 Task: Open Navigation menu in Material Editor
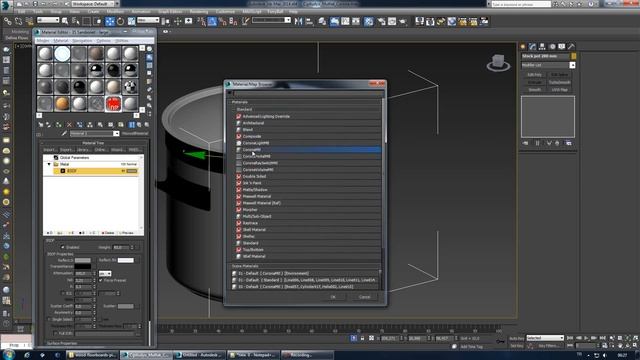(x=82, y=41)
